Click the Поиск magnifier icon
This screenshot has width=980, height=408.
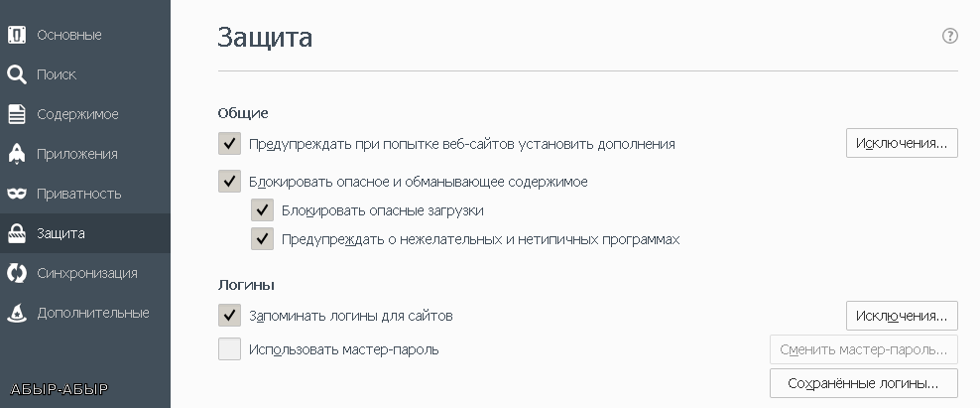[17, 74]
